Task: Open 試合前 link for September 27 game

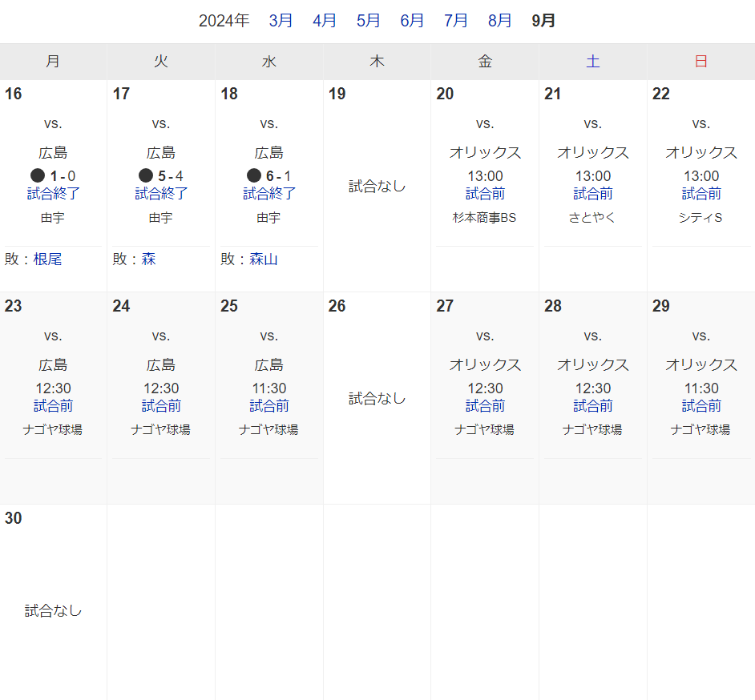Action: pyautogui.click(x=486, y=405)
